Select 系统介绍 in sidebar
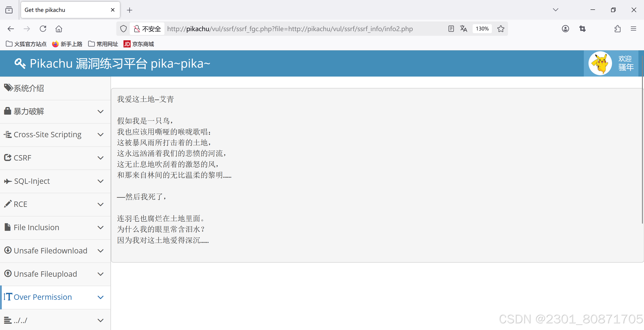644x330 pixels. click(29, 88)
